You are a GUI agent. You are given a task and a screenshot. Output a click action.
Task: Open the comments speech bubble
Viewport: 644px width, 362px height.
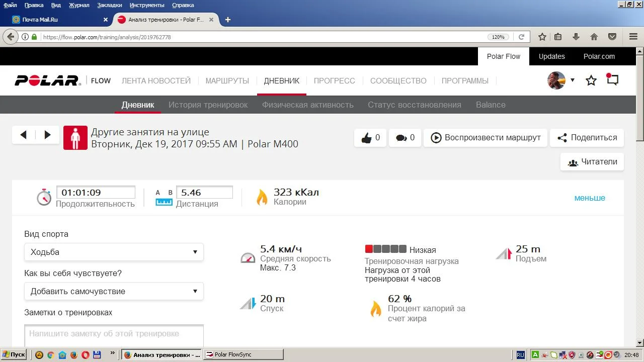click(405, 138)
